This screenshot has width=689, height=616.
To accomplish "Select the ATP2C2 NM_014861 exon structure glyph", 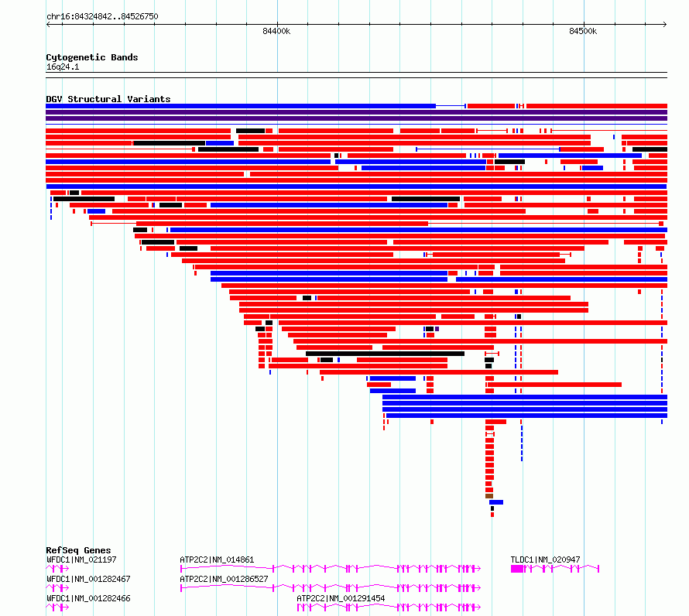I will pyautogui.click(x=331, y=569).
